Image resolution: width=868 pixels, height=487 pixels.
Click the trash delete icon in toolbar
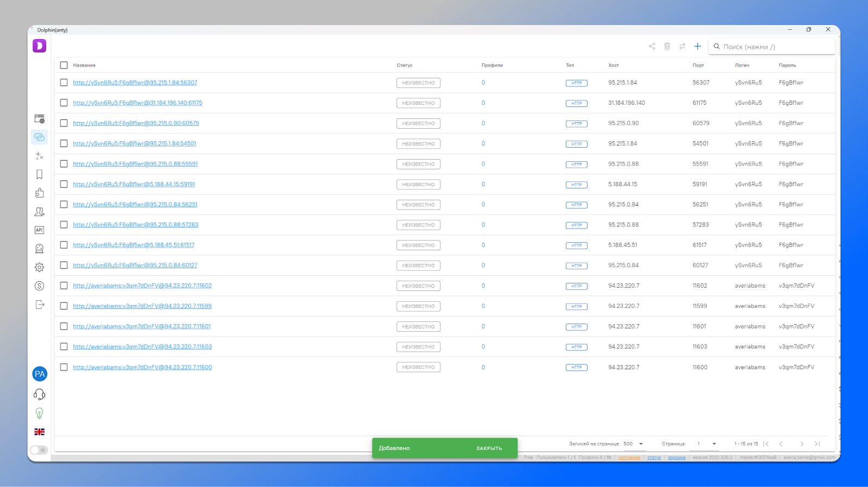tap(667, 46)
